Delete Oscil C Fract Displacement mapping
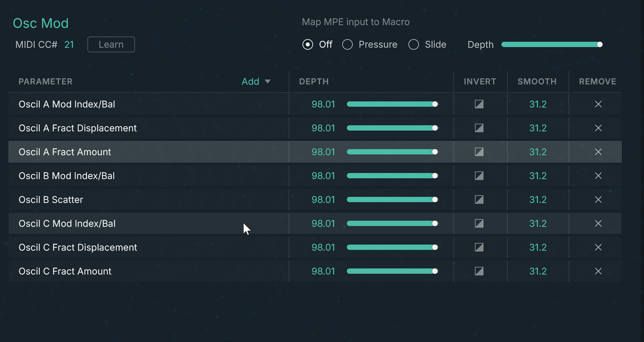Image resolution: width=644 pixels, height=342 pixels. pyautogui.click(x=598, y=247)
